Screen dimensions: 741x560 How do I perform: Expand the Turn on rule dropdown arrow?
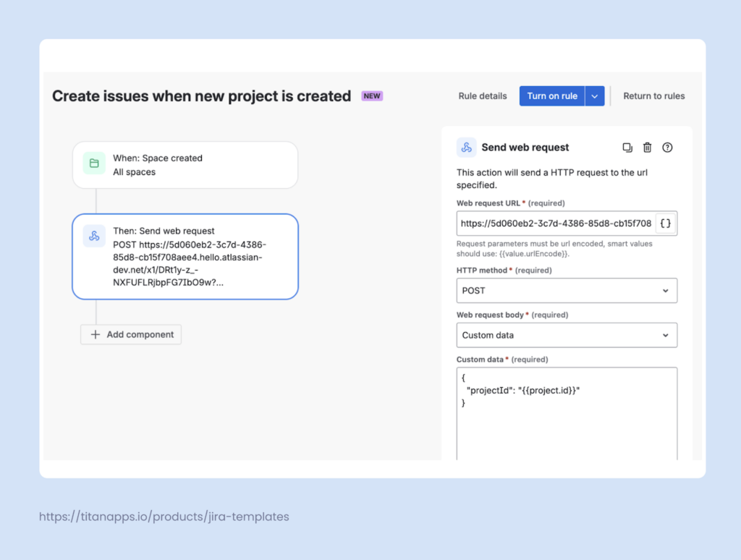pyautogui.click(x=596, y=96)
